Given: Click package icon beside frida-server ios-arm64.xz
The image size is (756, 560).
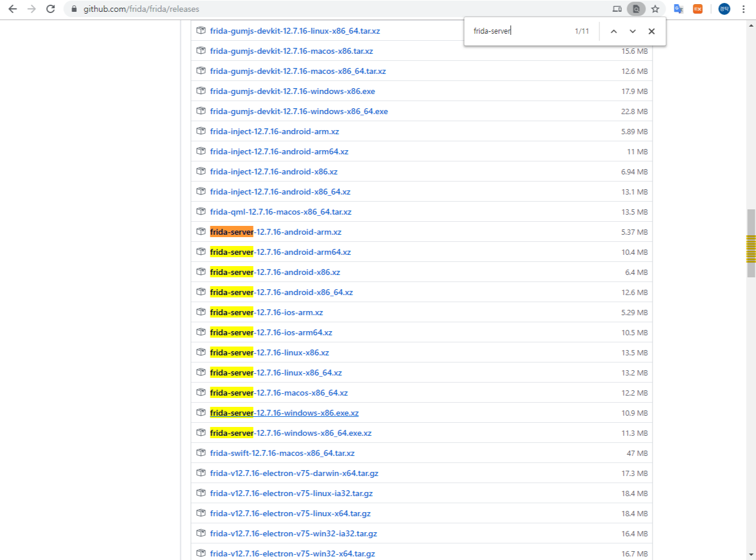Looking at the screenshot, I should point(201,332).
